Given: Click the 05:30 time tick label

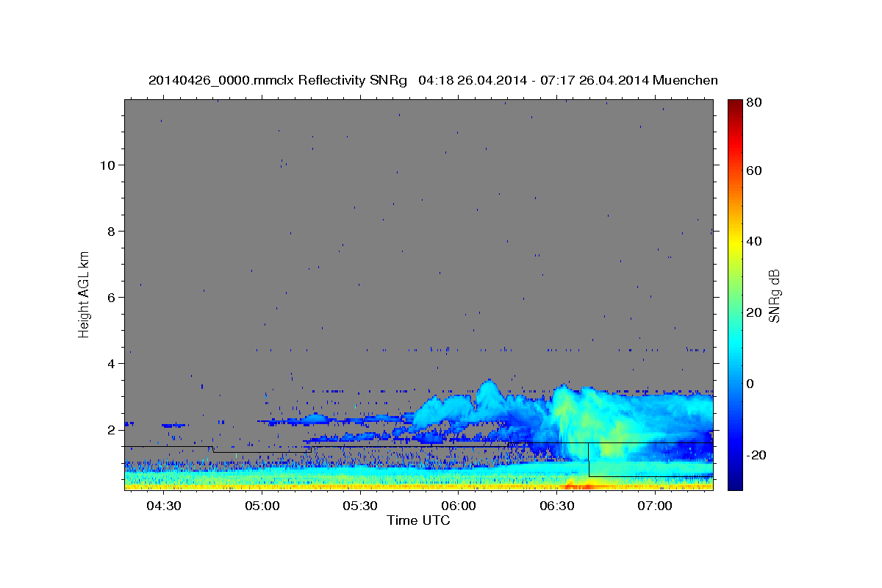Looking at the screenshot, I should (x=360, y=507).
